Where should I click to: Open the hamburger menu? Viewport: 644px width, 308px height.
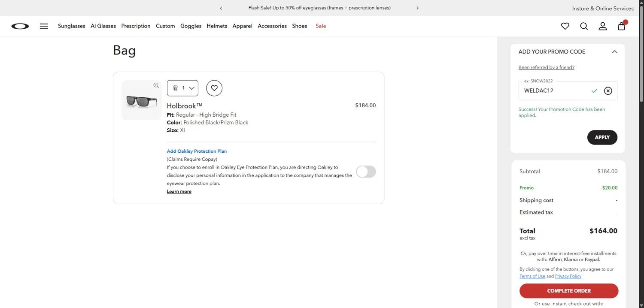(44, 26)
